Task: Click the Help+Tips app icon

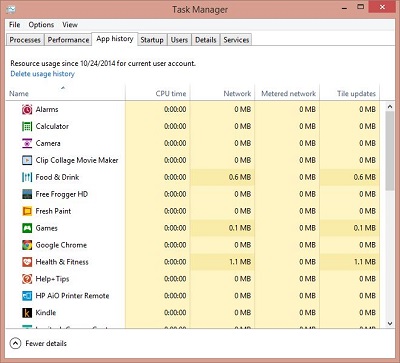Action: point(27,279)
